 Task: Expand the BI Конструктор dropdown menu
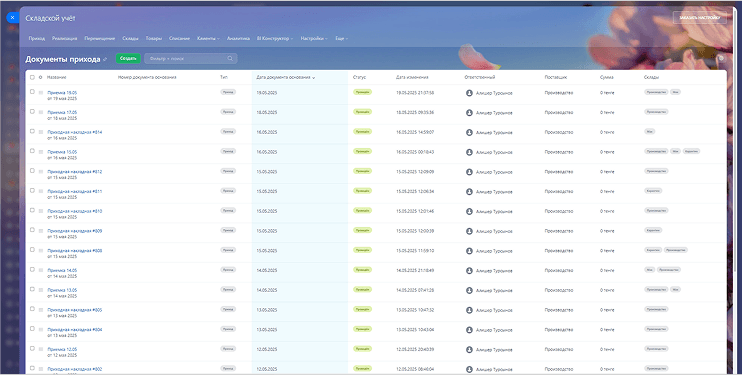[274, 38]
